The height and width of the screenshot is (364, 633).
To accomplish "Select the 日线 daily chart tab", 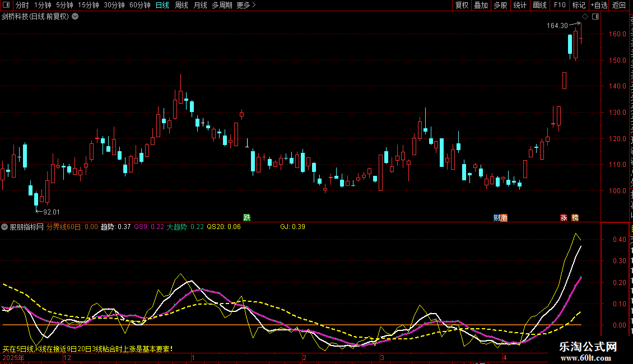I will tap(162, 5).
